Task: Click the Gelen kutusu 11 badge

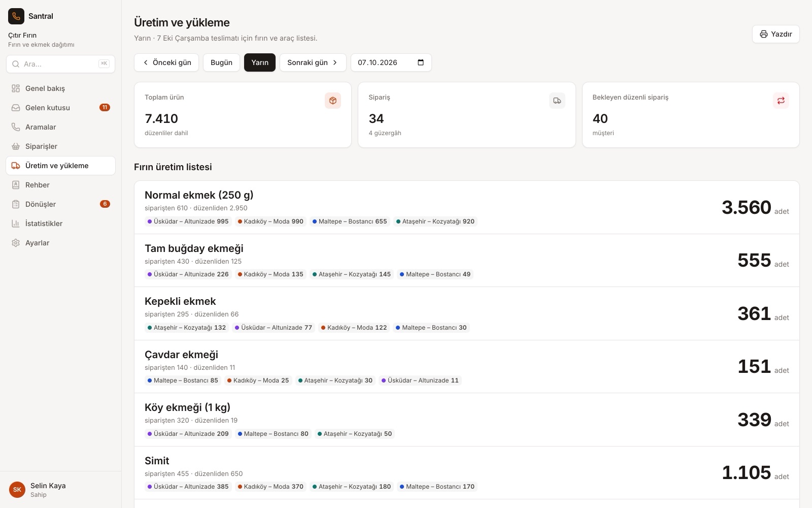Action: (x=105, y=108)
